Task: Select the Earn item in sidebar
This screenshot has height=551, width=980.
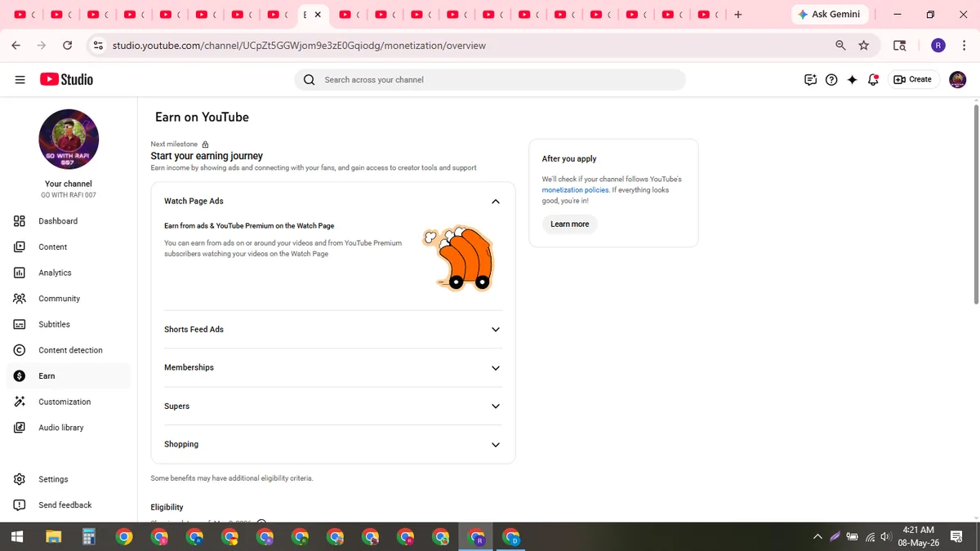Action: [69, 376]
